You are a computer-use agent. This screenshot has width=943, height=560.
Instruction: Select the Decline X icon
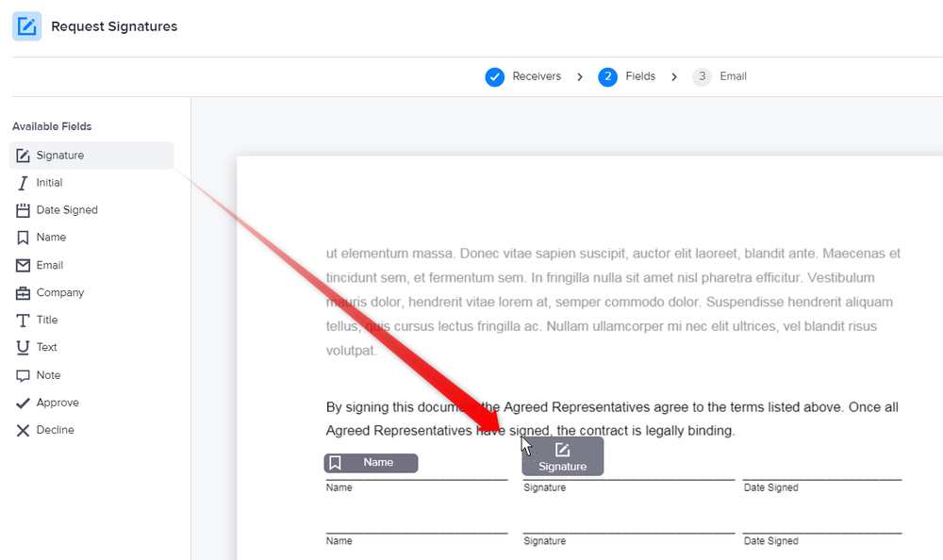23,431
